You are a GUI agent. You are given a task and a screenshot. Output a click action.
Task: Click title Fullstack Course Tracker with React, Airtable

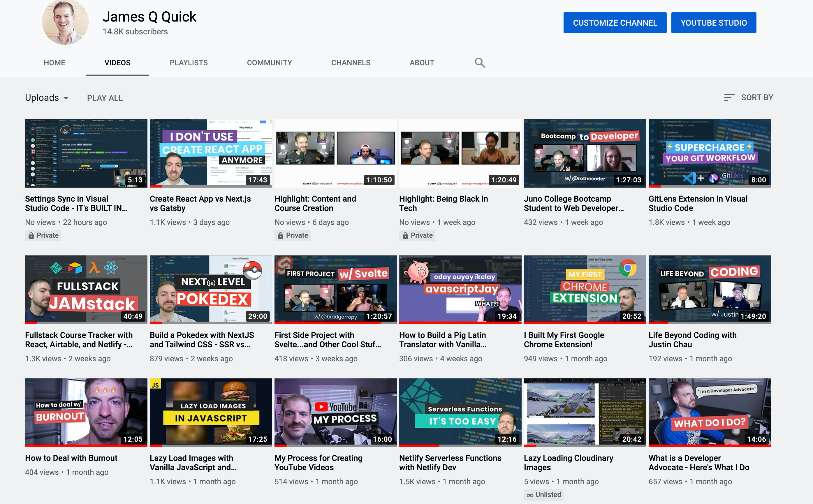(79, 340)
